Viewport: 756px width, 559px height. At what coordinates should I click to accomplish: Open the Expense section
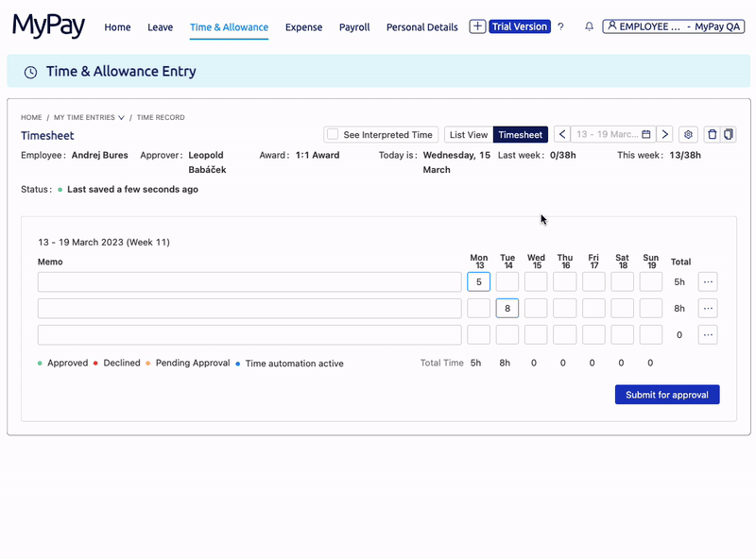click(303, 27)
